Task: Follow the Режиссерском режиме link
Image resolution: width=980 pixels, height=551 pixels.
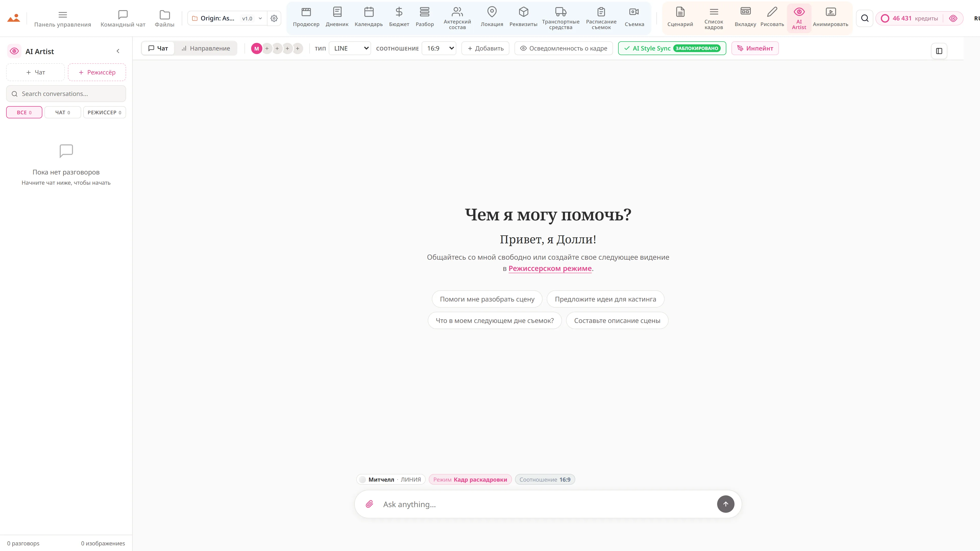Action: click(x=550, y=268)
